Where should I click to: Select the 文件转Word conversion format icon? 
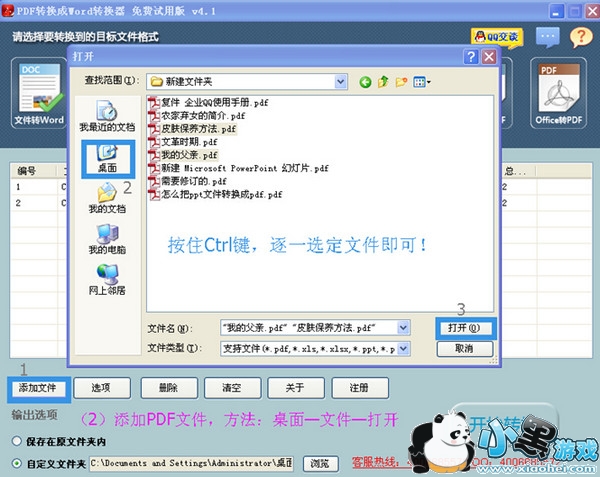39,93
